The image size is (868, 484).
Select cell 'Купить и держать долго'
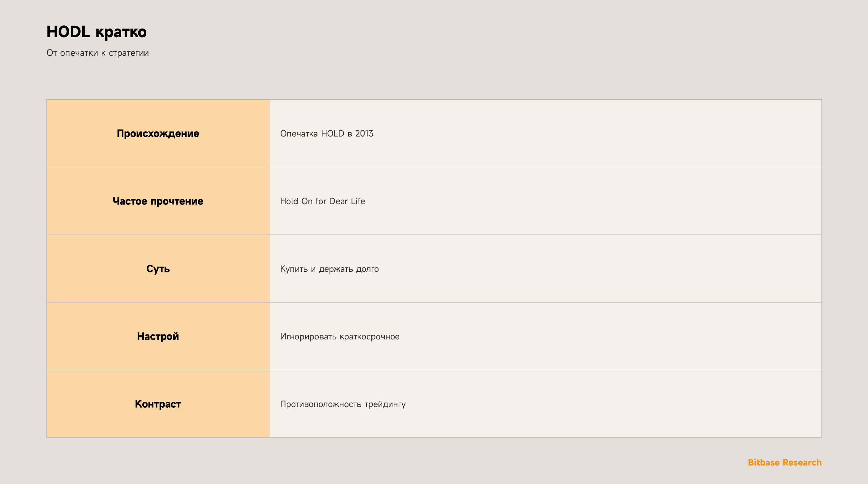546,268
